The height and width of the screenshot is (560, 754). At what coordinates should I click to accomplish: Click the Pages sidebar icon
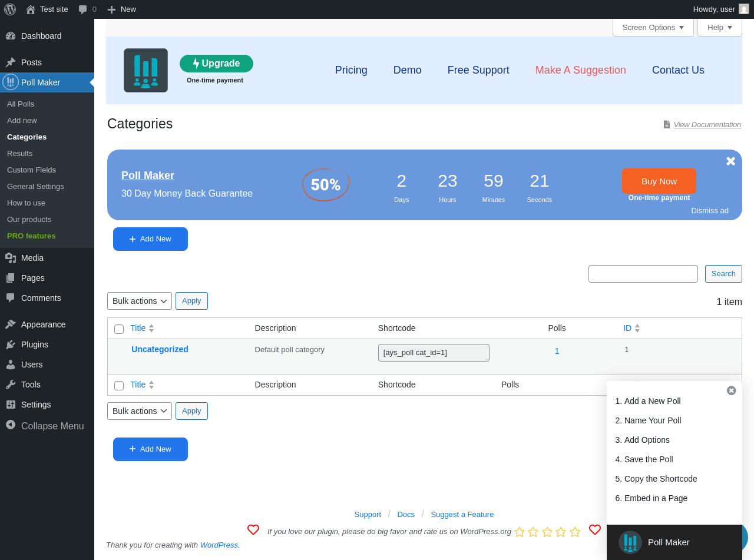[x=11, y=278]
